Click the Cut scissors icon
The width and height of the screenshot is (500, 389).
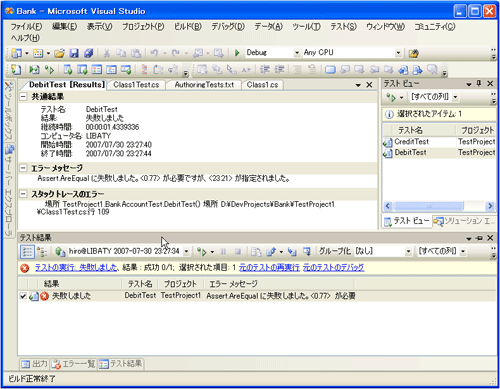click(107, 53)
